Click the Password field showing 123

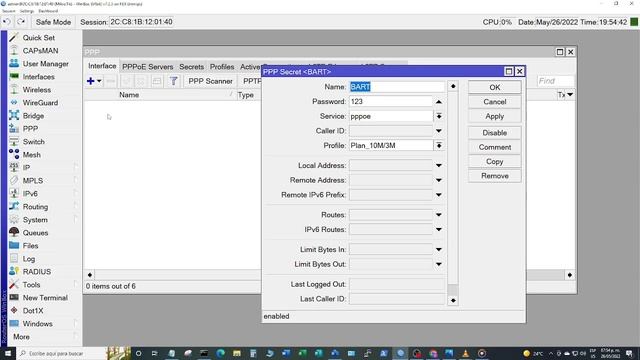pyautogui.click(x=391, y=102)
